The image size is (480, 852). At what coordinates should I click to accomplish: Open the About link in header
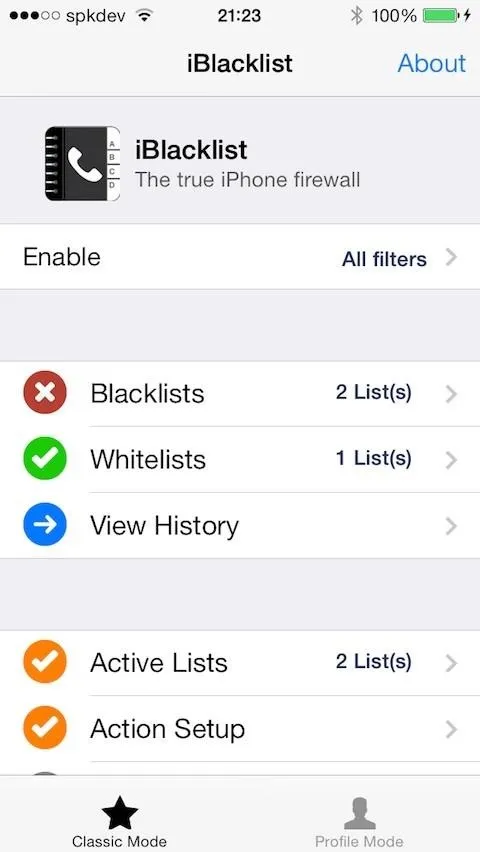click(432, 63)
